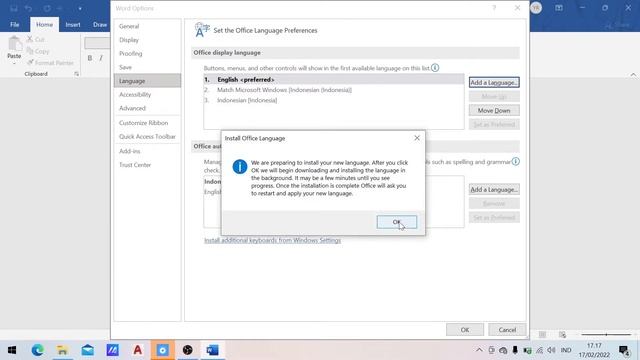Click the Format Painter brush icon

point(30,62)
